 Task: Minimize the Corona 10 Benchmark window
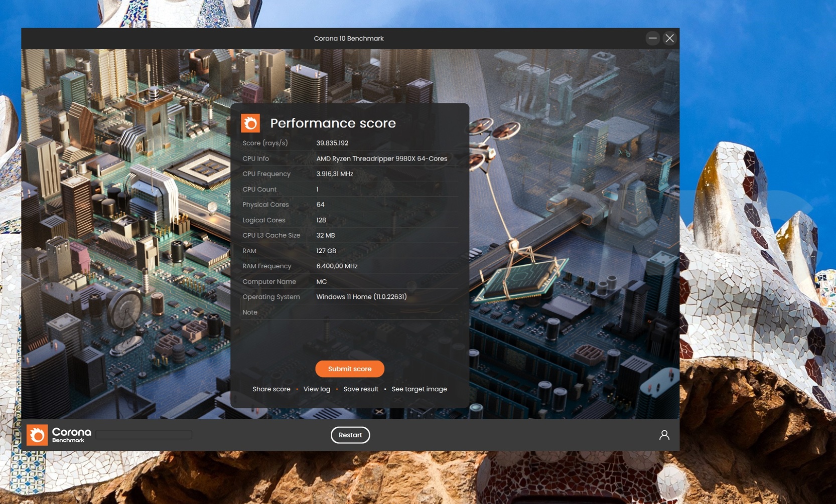click(652, 38)
